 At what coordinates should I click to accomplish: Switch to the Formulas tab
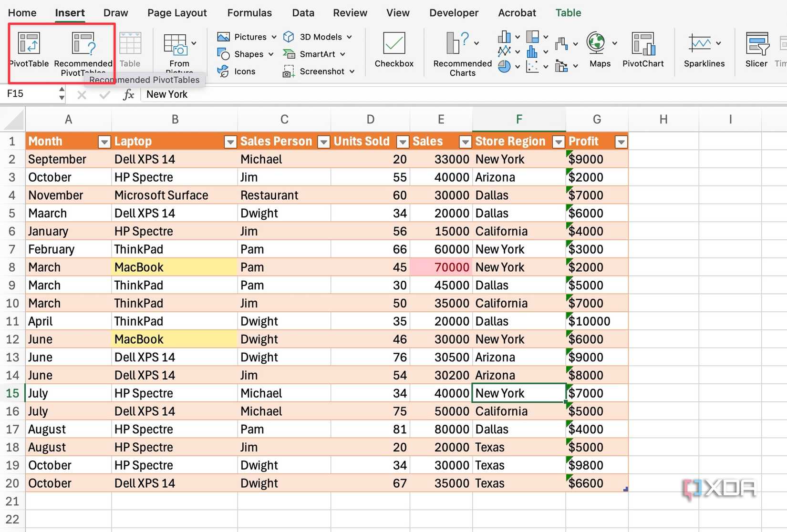click(249, 13)
